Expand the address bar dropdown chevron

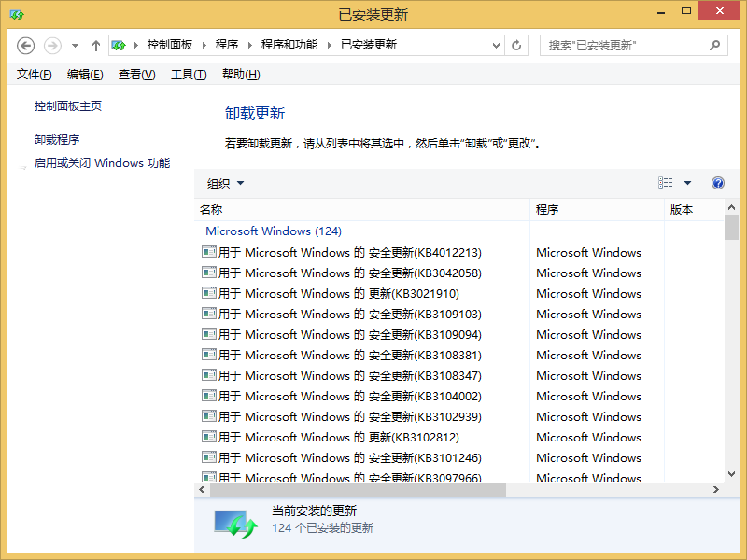495,45
